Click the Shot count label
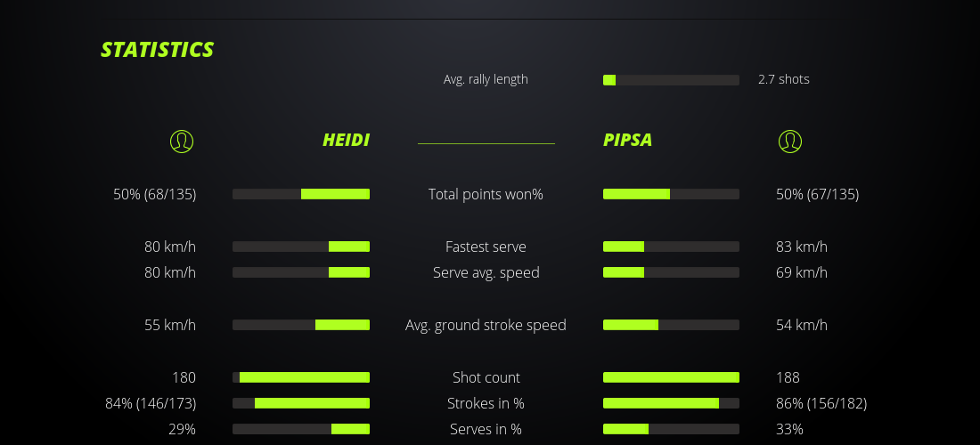Screen dimensions: 980x445 (x=486, y=377)
